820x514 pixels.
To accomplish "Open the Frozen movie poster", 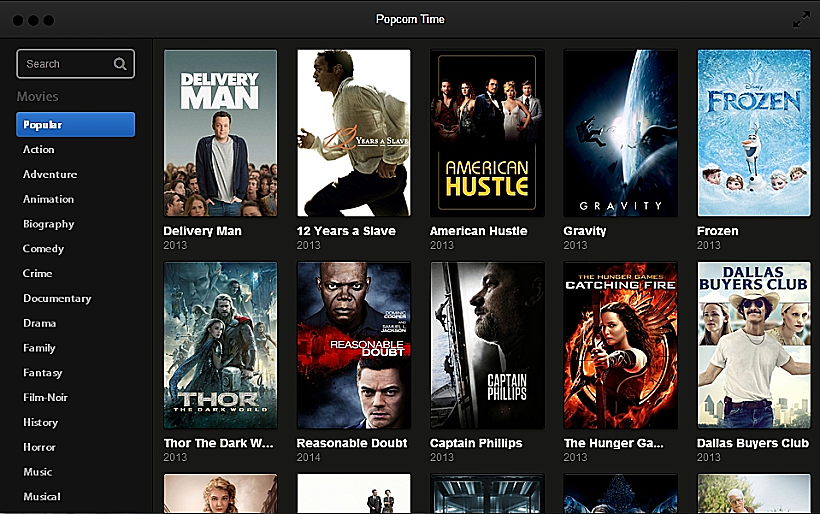I will point(753,133).
